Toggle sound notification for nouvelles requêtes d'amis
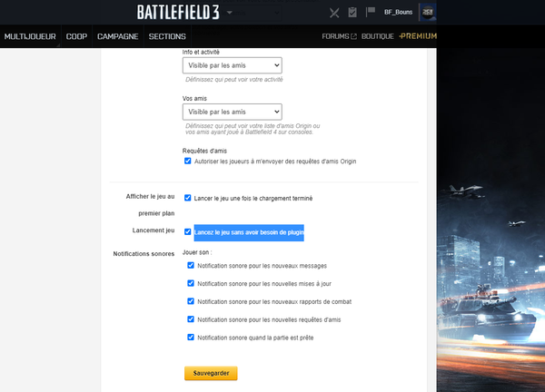The width and height of the screenshot is (545, 392). point(191,319)
